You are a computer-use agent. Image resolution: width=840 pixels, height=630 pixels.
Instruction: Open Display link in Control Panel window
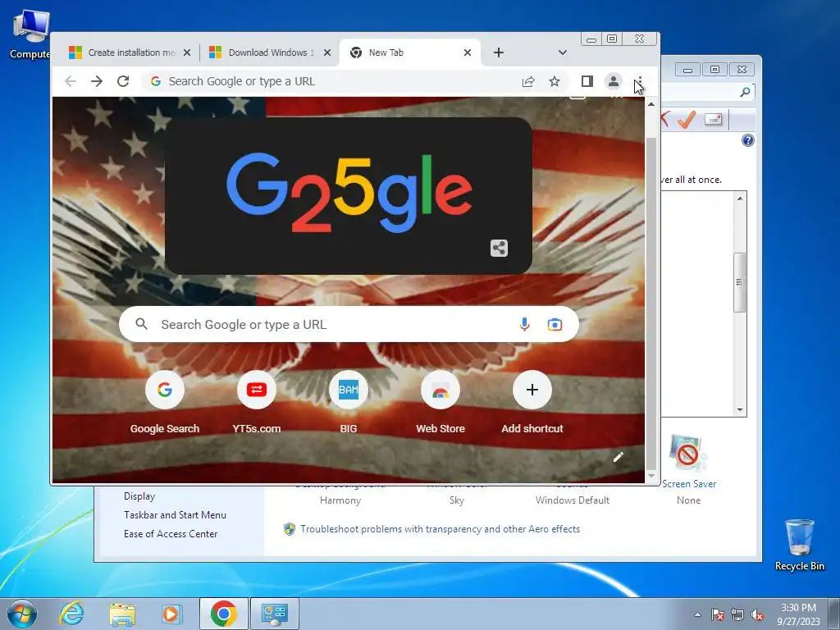(139, 496)
